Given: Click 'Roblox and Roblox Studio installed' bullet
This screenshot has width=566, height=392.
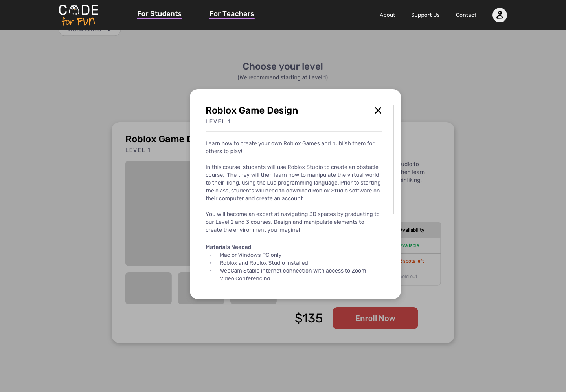Looking at the screenshot, I should pyautogui.click(x=264, y=263).
